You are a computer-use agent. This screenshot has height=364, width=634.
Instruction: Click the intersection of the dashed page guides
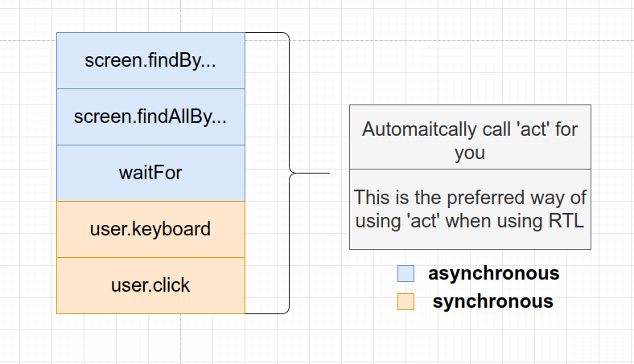point(181,40)
